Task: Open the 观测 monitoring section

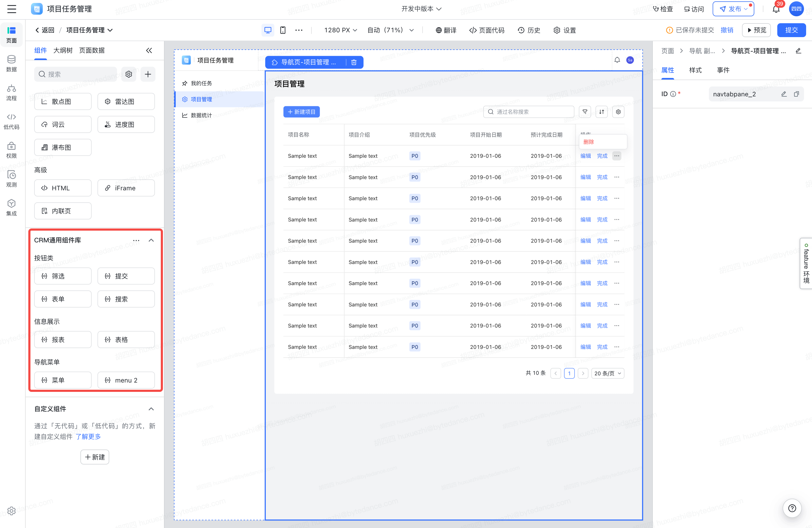Action: pos(11,179)
